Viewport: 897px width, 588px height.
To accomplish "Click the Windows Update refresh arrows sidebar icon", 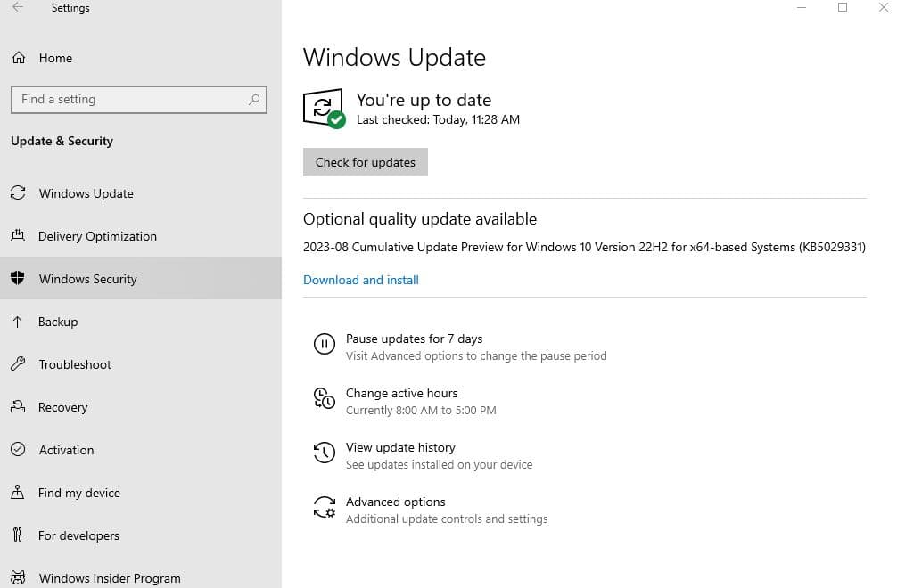I will 18,193.
